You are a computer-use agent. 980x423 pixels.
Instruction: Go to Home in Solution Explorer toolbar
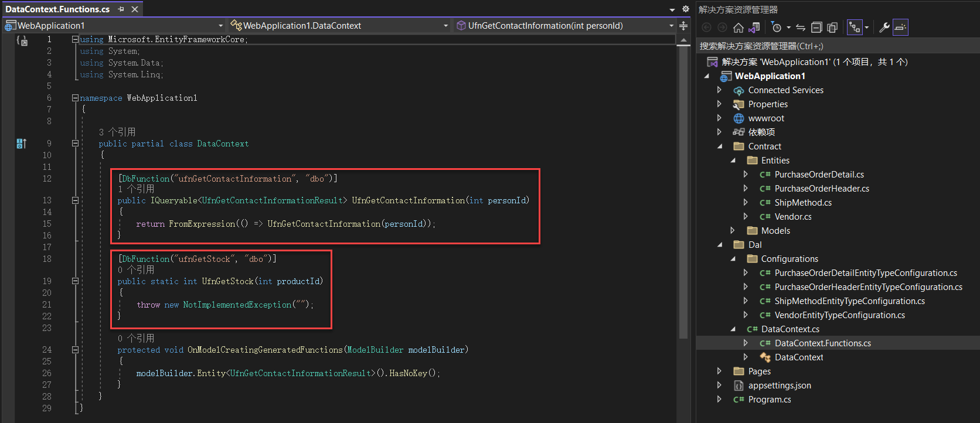tap(739, 28)
